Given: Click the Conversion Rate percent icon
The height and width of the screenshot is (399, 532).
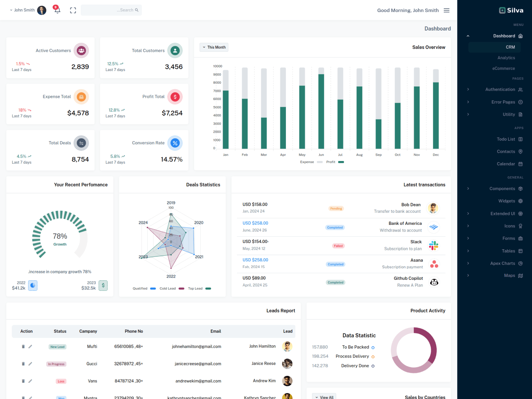Looking at the screenshot, I should tap(175, 143).
